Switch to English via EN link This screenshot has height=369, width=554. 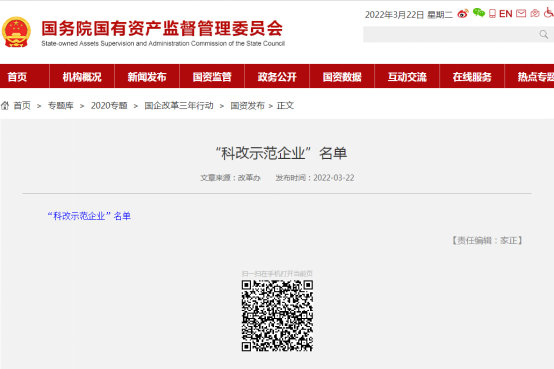tap(506, 14)
